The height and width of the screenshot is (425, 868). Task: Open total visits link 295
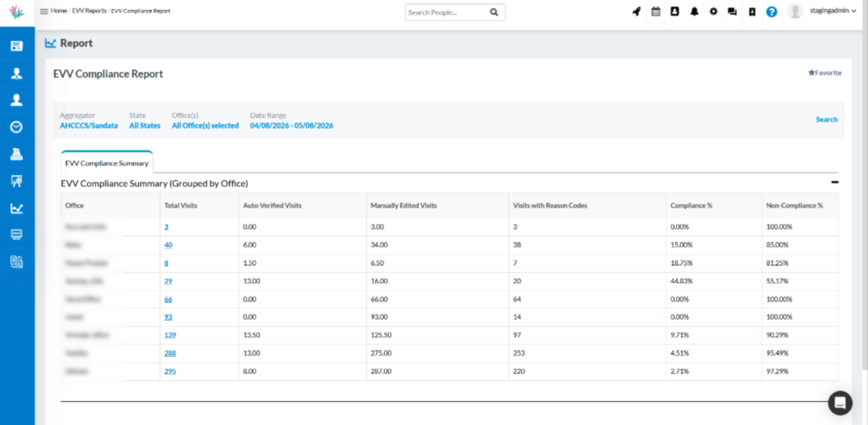[x=170, y=371]
